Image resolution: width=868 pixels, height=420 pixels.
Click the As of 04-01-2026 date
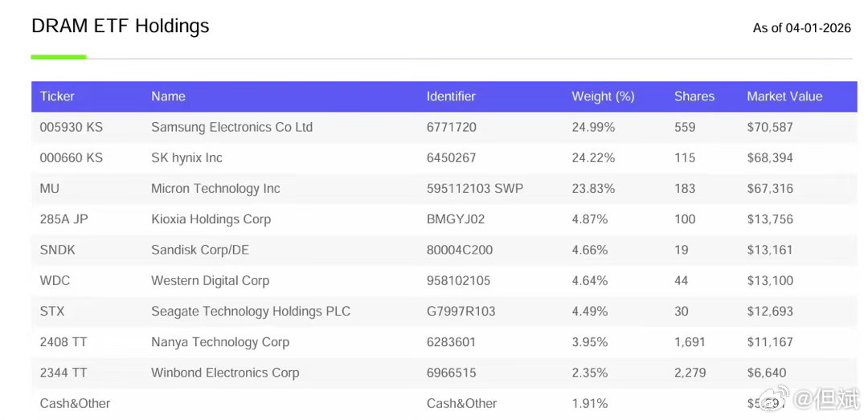[x=801, y=28]
